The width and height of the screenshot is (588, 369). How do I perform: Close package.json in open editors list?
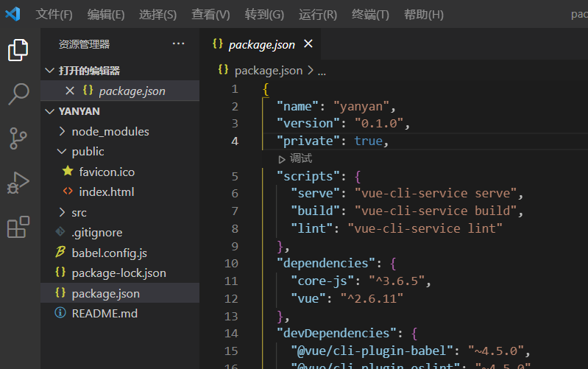(70, 91)
